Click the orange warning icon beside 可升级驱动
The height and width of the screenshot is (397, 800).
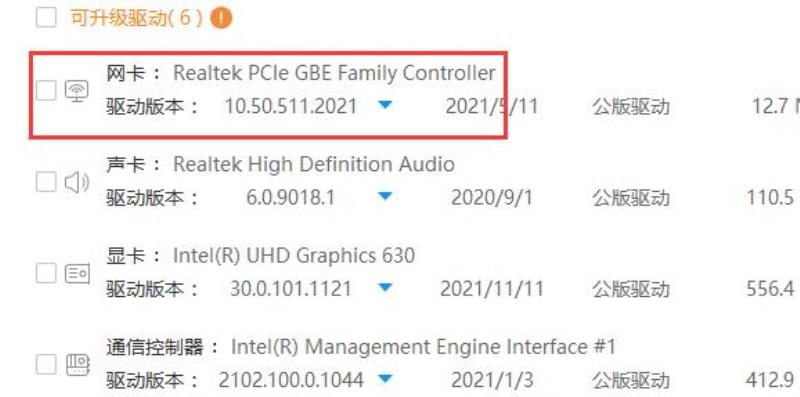tap(221, 19)
